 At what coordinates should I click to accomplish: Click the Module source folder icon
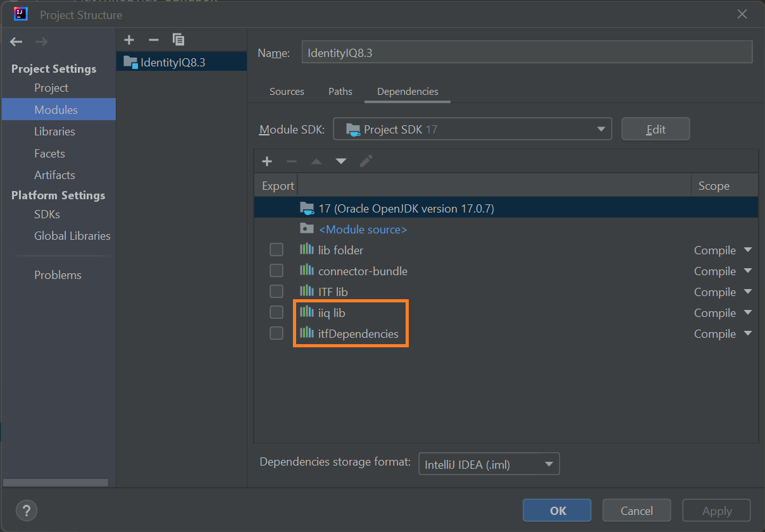tap(307, 229)
